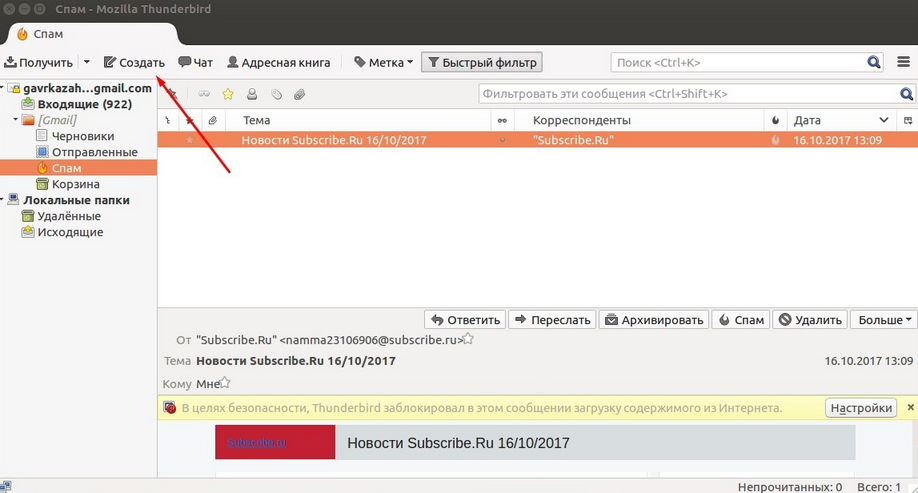918x493 pixels.
Task: Toggle spam flame icon on Subscribe.Ru message row
Action: pyautogui.click(x=775, y=140)
